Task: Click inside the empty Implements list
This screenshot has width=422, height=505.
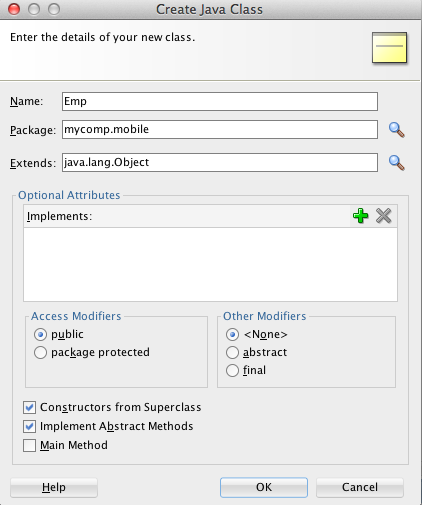Action: [x=210, y=265]
